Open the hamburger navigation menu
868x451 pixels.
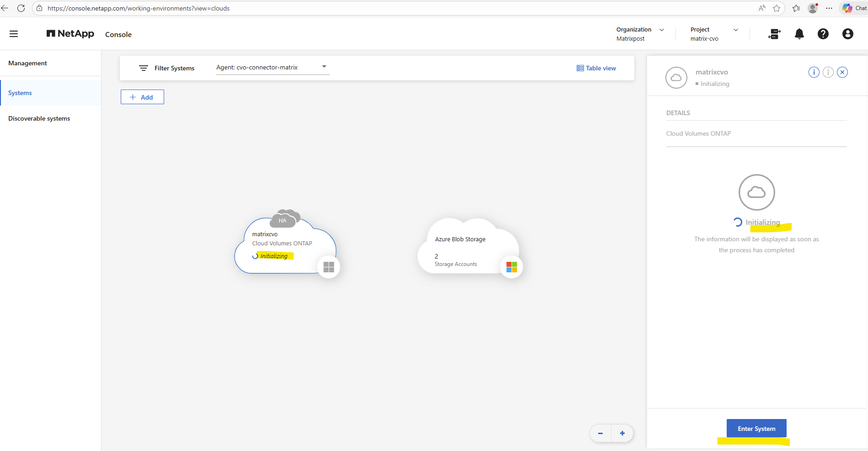click(x=14, y=34)
